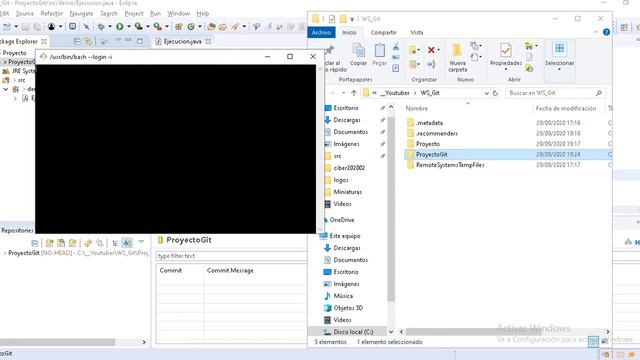
Task: Click New Java Package icon in Eclipse toolbar
Action: tap(179, 27)
